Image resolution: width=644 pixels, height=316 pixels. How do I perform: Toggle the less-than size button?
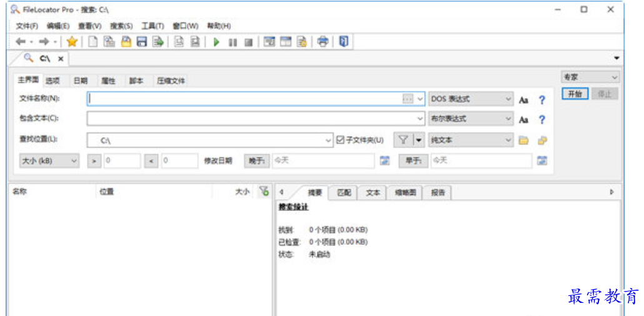click(x=151, y=161)
